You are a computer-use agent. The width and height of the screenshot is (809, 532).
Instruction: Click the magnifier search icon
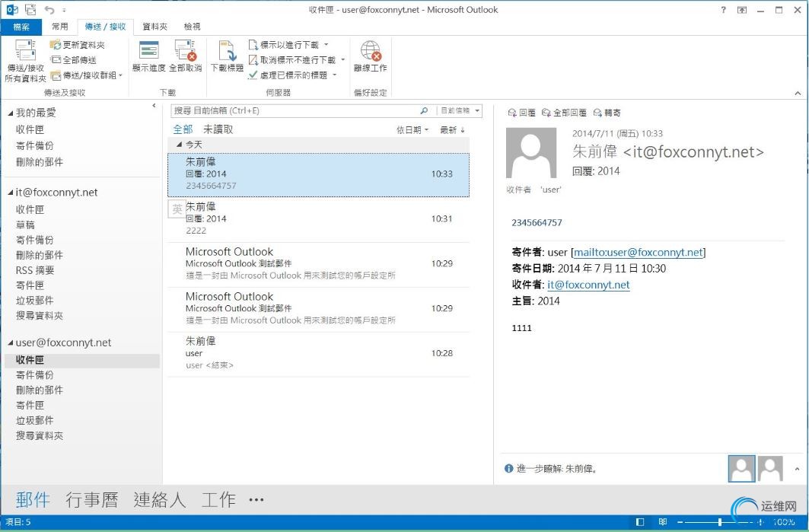point(424,110)
